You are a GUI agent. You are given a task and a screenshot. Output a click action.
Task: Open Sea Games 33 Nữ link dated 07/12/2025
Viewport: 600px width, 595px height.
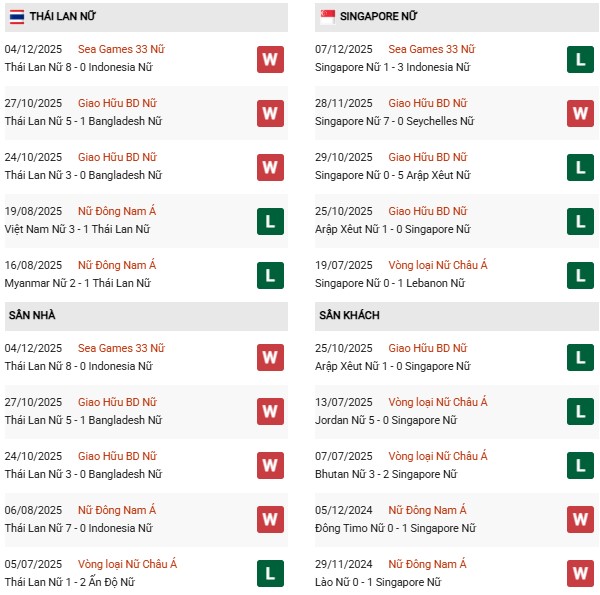point(431,49)
